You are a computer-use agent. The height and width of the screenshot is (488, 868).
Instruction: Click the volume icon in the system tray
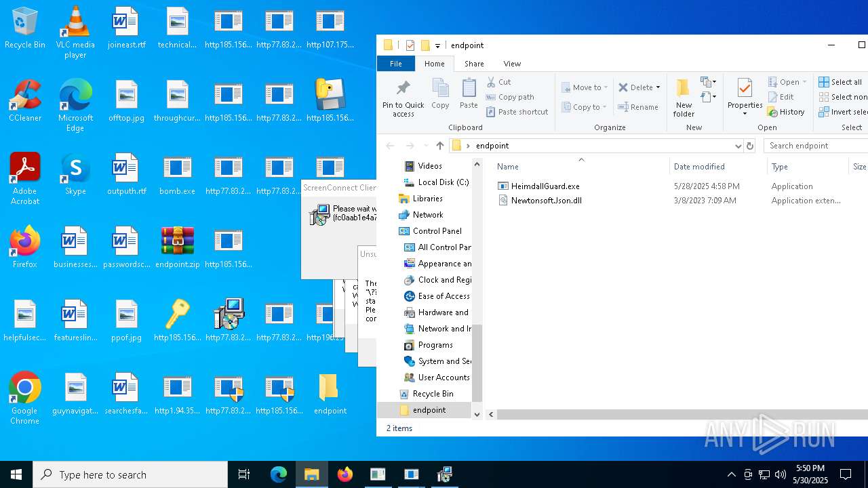781,474
